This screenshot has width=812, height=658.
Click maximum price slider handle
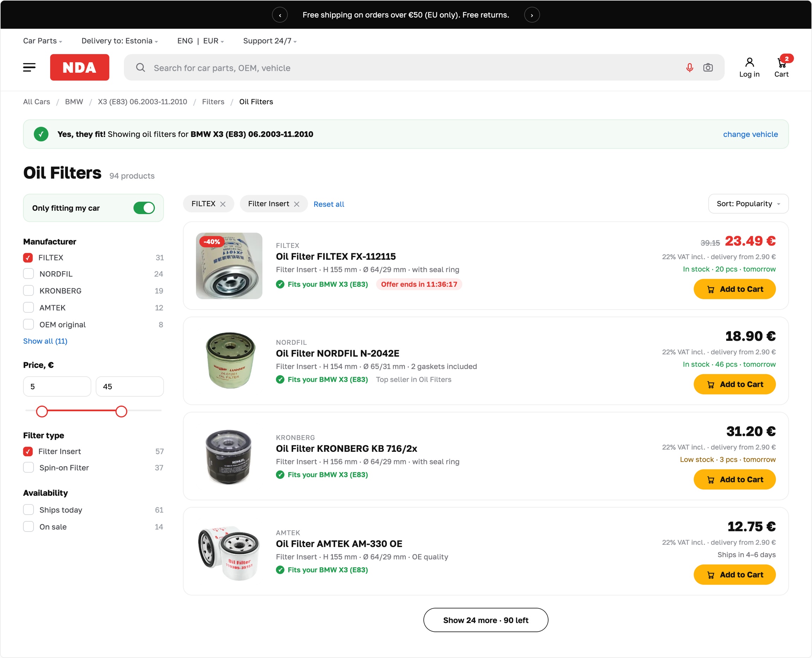point(121,411)
